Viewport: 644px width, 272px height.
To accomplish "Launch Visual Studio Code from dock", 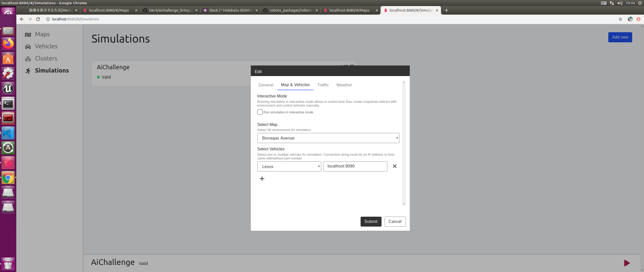I will pos(8,133).
